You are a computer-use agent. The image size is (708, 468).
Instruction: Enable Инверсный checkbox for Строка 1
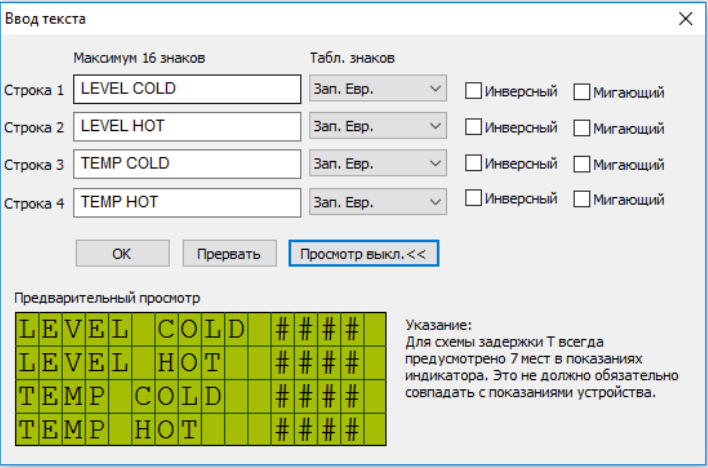pyautogui.click(x=473, y=90)
